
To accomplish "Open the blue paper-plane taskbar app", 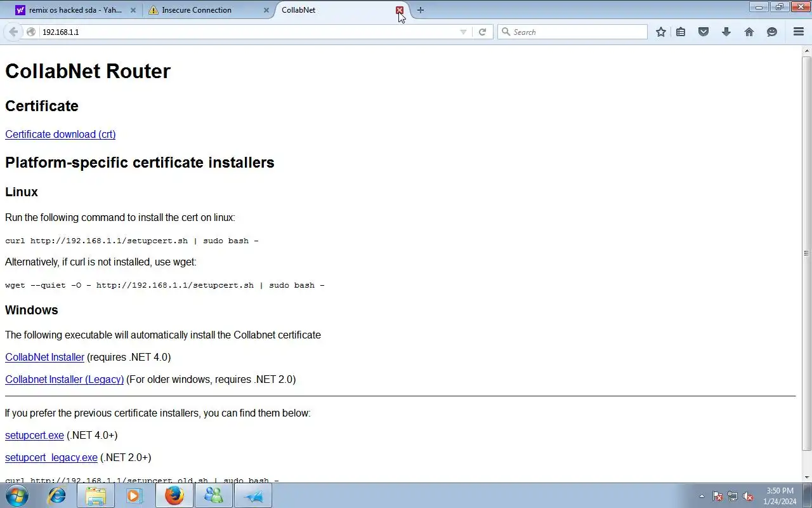I will 252,495.
